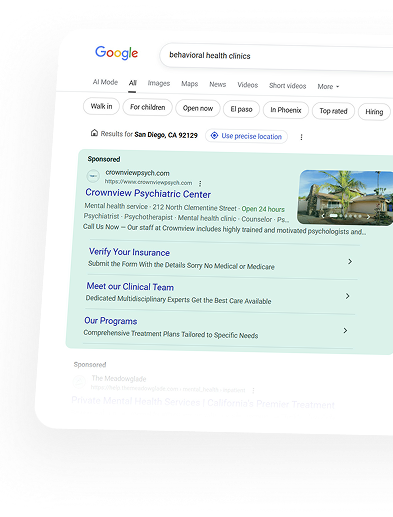
Task: Open the Crownview Psychiatric Center headline link
Action: point(148,193)
